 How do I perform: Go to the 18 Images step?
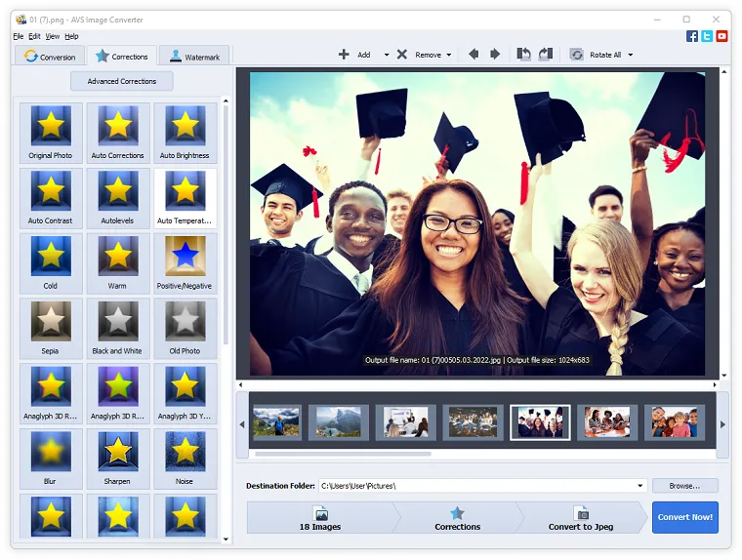point(320,518)
